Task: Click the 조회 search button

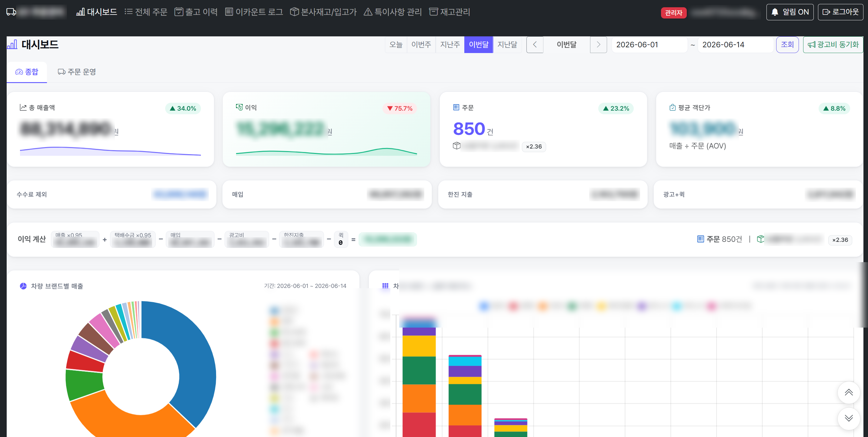Action: click(x=787, y=45)
